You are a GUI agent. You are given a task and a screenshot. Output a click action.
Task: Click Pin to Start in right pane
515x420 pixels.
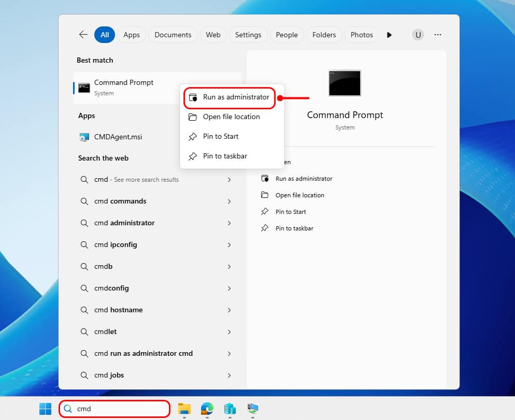pos(291,212)
